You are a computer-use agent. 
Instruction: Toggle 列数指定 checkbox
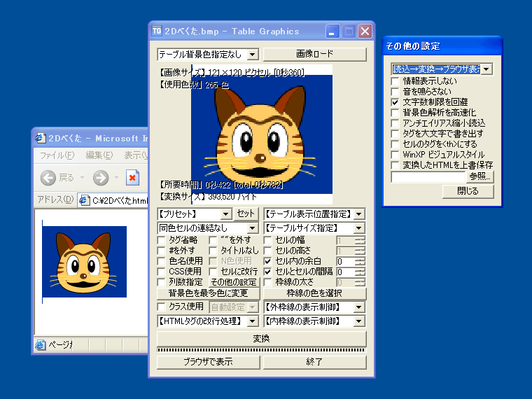click(x=162, y=282)
